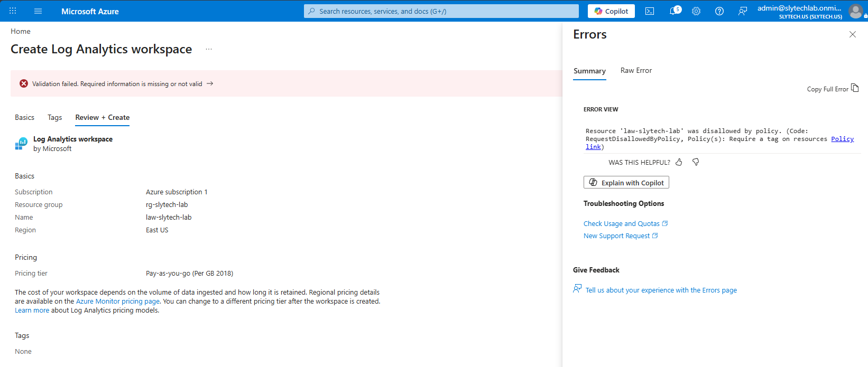Open the more options ellipsis beside page title
Screen dimensions: 868x367
tap(209, 49)
